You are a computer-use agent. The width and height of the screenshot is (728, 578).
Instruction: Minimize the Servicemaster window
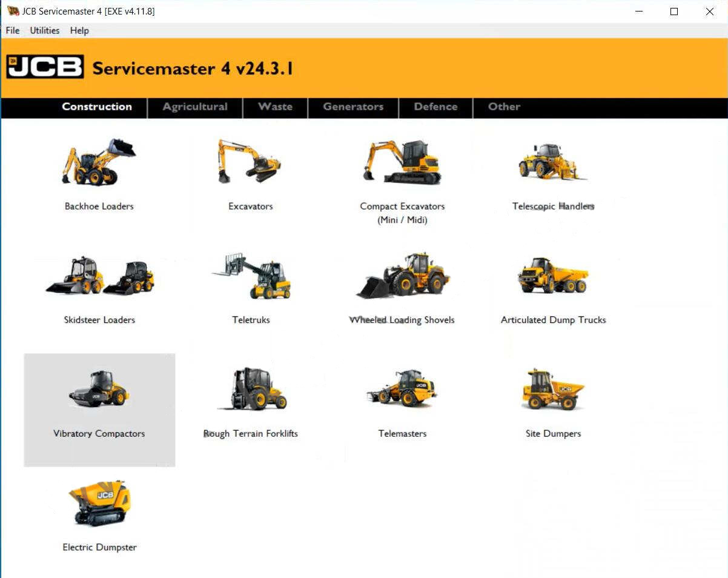(x=638, y=12)
